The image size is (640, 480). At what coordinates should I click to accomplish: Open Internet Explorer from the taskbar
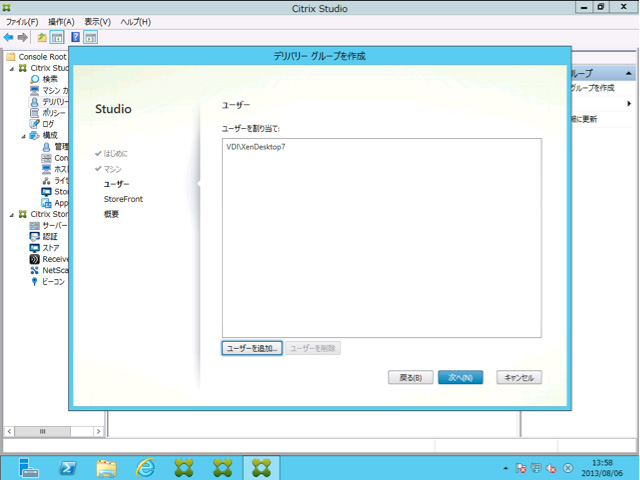145,468
